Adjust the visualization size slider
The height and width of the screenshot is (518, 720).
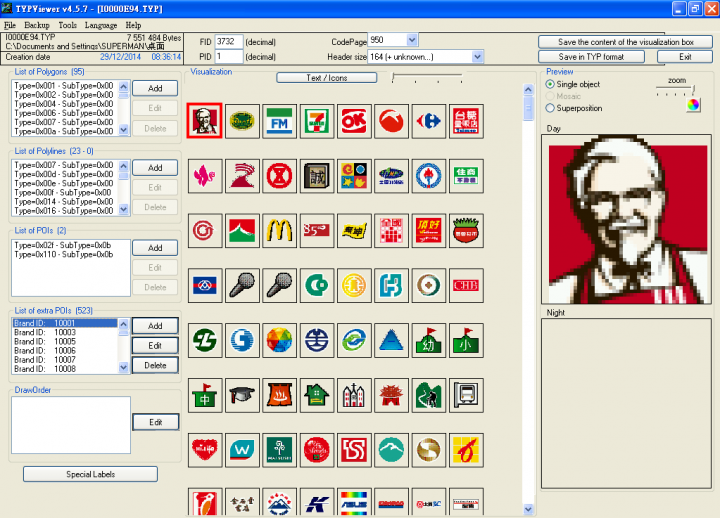[x=427, y=78]
